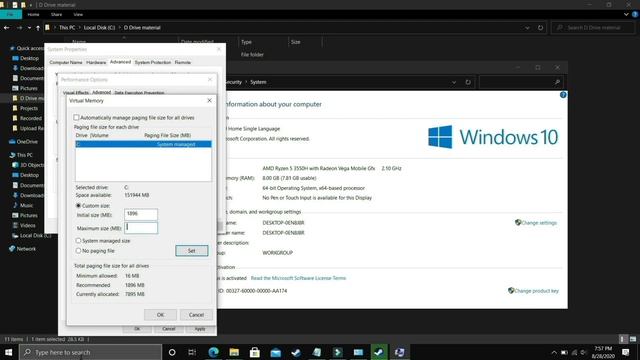The width and height of the screenshot is (640, 360).
Task: Open System window help question icon
Action: click(563, 95)
